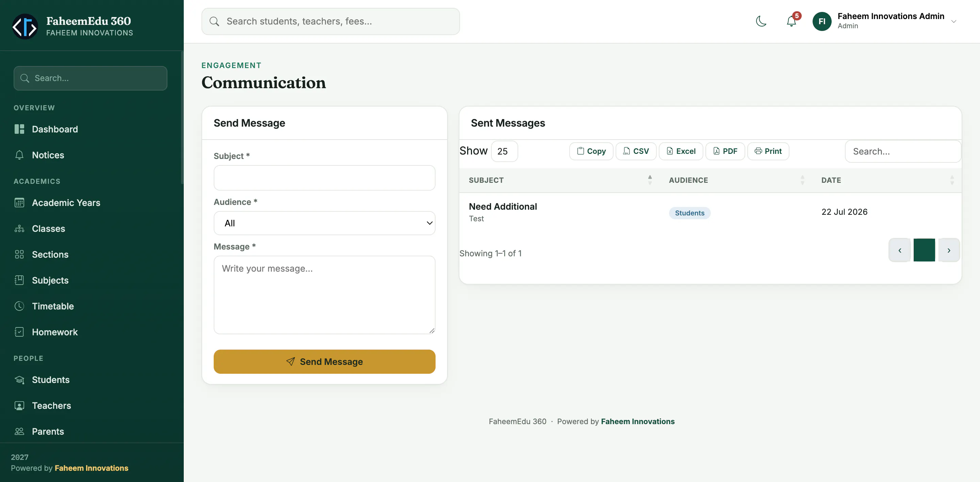Image resolution: width=980 pixels, height=482 pixels.
Task: Click the top search bar for students, teachers, fees
Action: point(330,21)
